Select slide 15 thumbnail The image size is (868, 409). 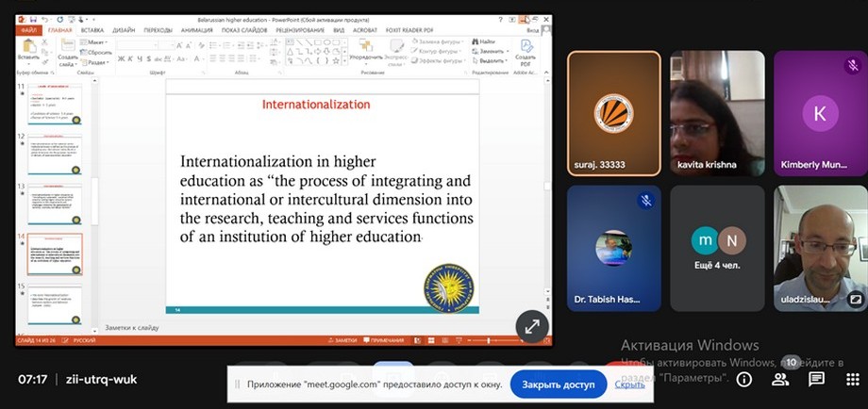(55, 303)
